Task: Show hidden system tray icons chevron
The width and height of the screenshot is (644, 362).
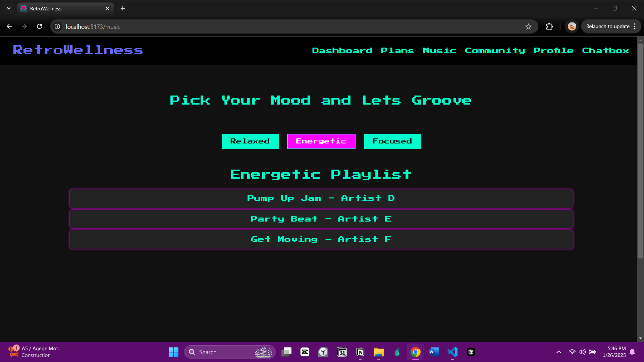Action: tap(558, 352)
